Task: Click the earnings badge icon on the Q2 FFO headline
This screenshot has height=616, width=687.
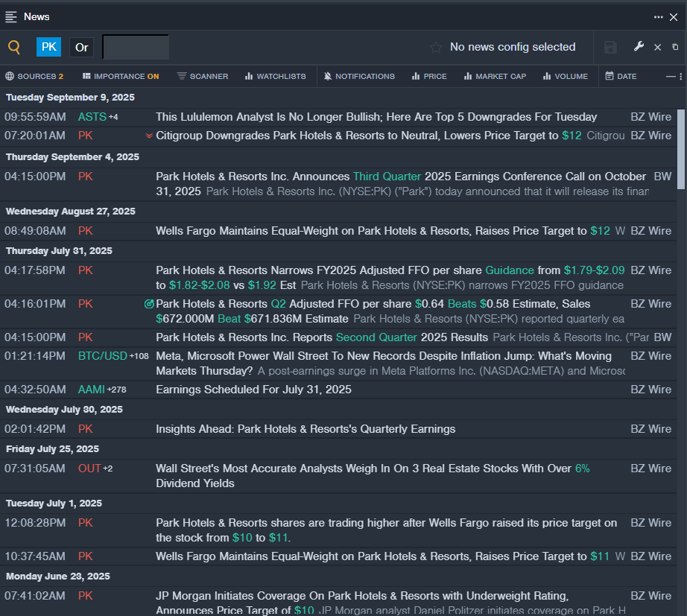Action: (149, 304)
